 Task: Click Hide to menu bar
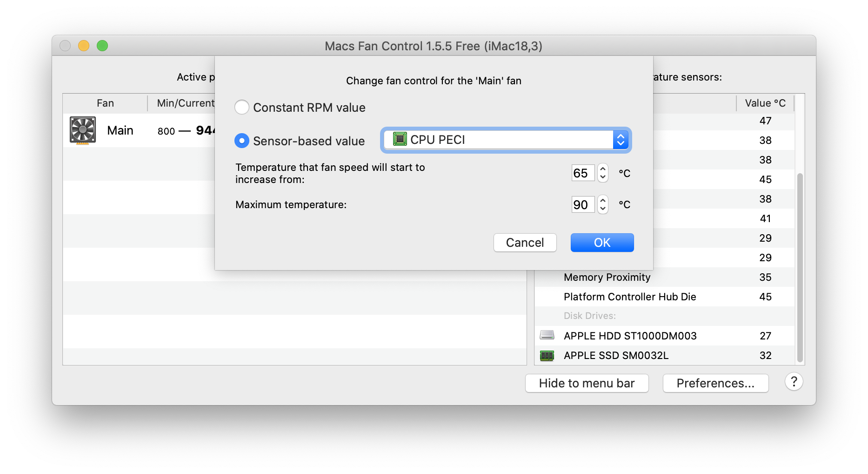587,383
